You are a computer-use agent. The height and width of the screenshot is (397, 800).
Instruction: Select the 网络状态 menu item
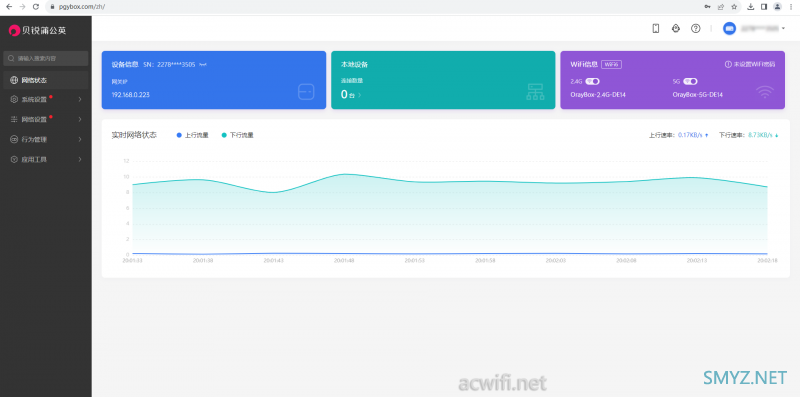click(x=46, y=80)
